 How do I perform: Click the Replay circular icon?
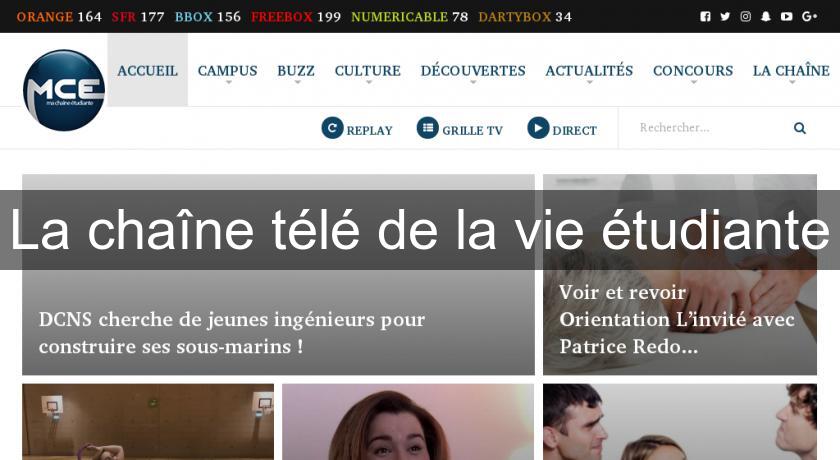[332, 128]
